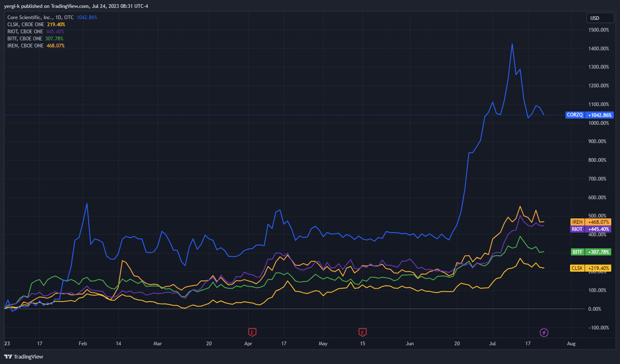Click the earnings E marker near May 15
This screenshot has width=620, height=364.
click(x=362, y=332)
